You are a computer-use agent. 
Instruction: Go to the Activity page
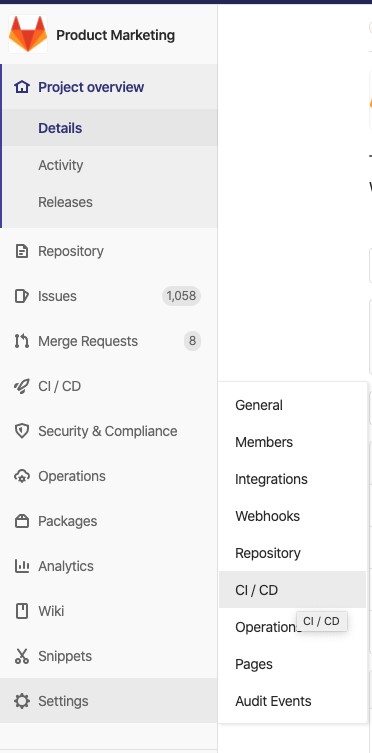click(x=60, y=165)
